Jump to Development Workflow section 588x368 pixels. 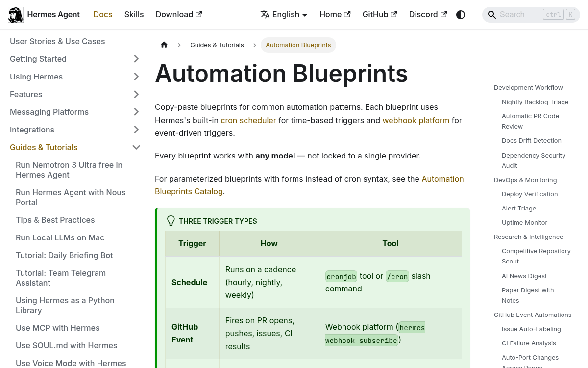point(528,87)
